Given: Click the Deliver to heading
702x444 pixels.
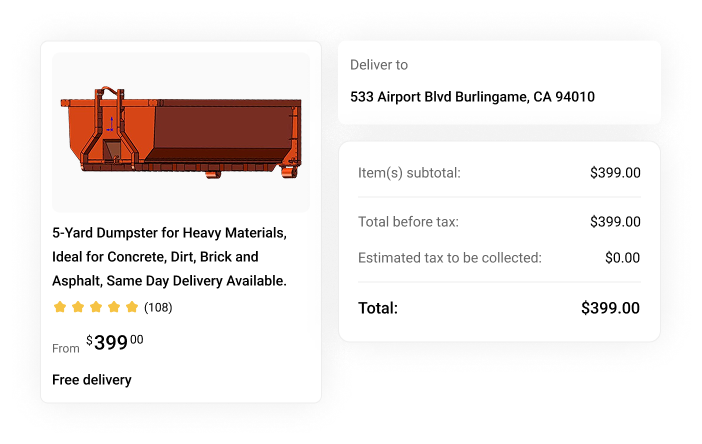Looking at the screenshot, I should tap(379, 65).
